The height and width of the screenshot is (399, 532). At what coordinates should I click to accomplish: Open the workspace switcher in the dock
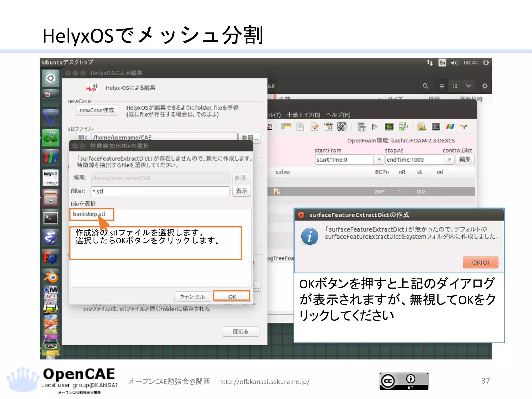(51, 98)
